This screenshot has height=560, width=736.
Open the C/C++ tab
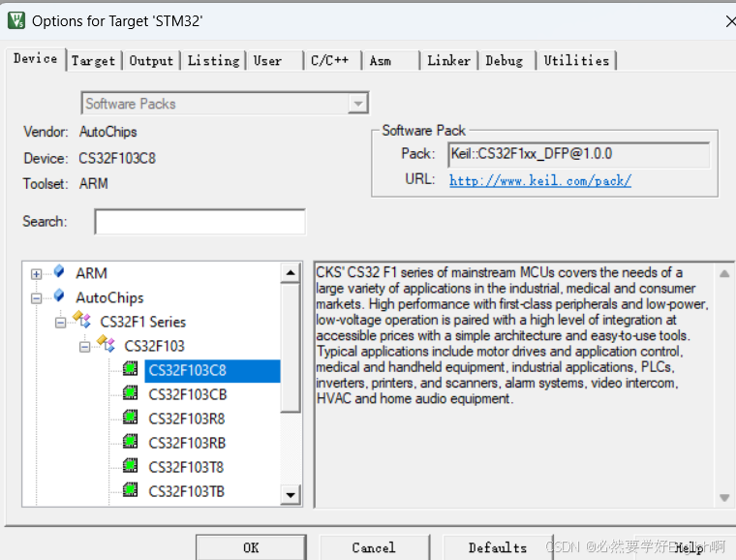[333, 61]
